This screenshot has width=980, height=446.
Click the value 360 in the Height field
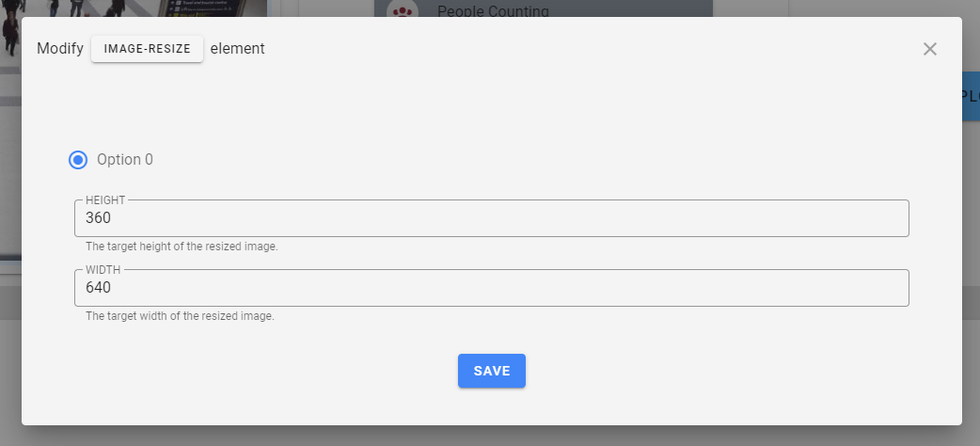click(x=99, y=218)
